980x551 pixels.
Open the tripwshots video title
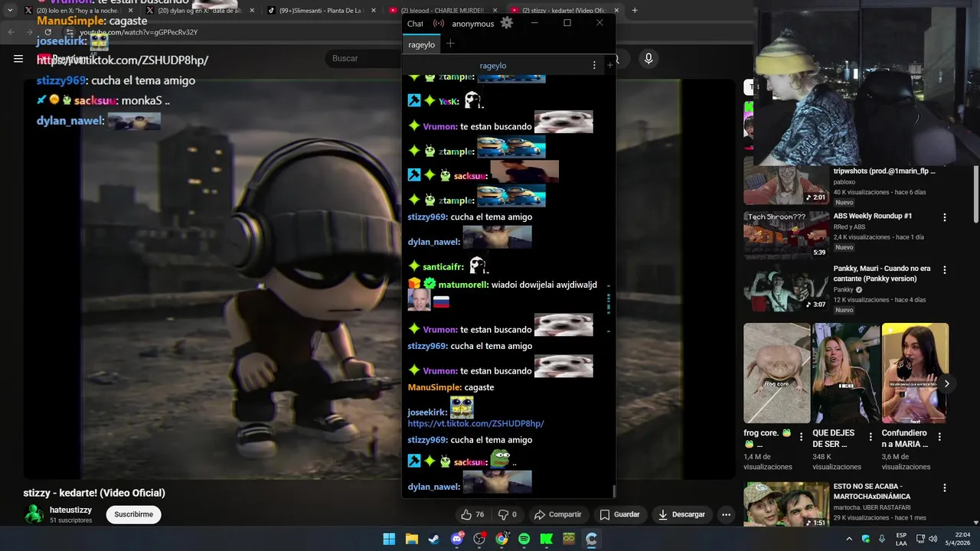click(x=884, y=171)
